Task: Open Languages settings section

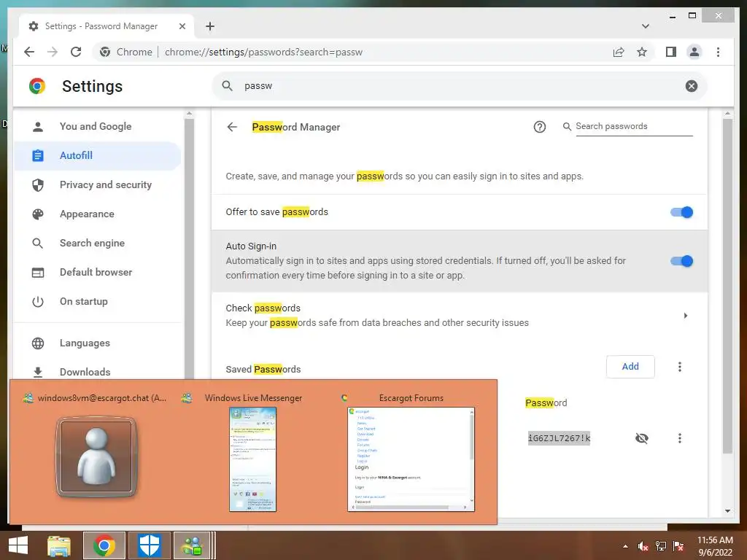Action: pos(98,343)
